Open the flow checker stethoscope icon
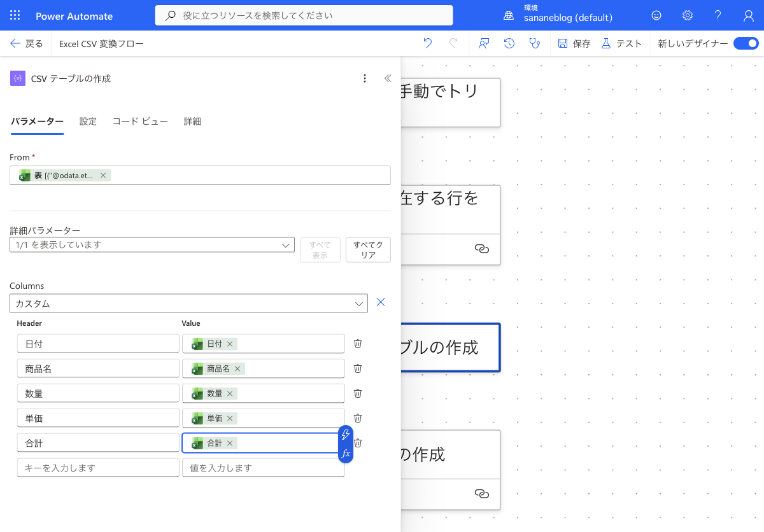The width and height of the screenshot is (764, 532). (x=535, y=43)
